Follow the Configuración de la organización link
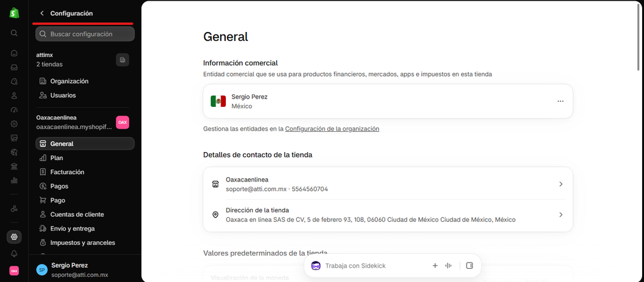 tap(332, 129)
